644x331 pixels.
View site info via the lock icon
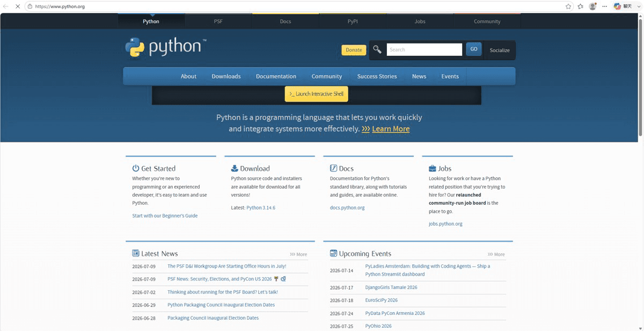(30, 6)
